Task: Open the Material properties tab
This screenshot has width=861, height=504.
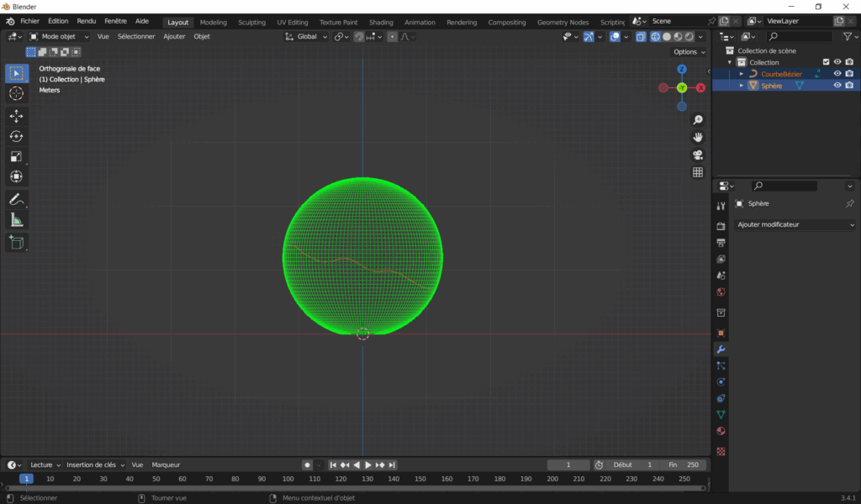Action: click(x=721, y=431)
